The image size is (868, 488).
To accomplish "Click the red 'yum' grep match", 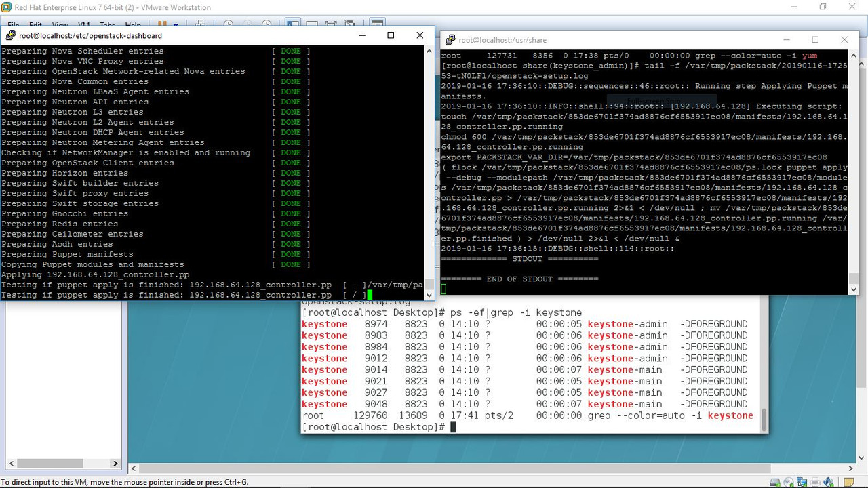I will click(810, 56).
